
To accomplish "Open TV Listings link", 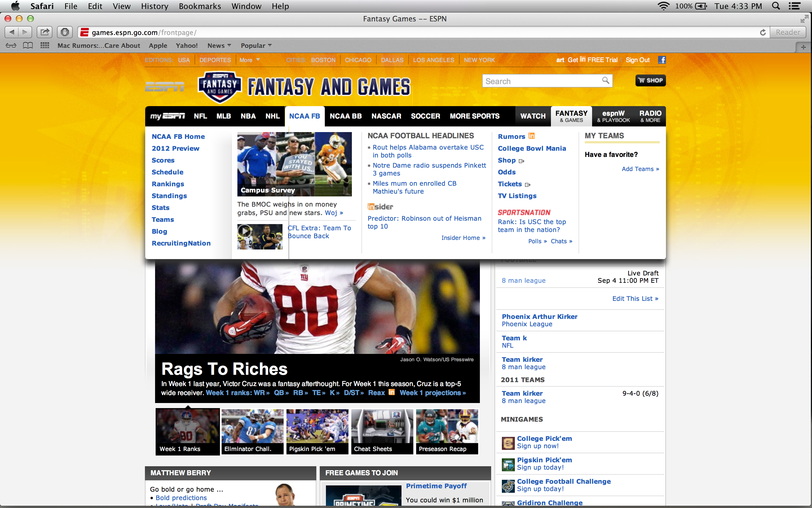I will click(x=517, y=196).
